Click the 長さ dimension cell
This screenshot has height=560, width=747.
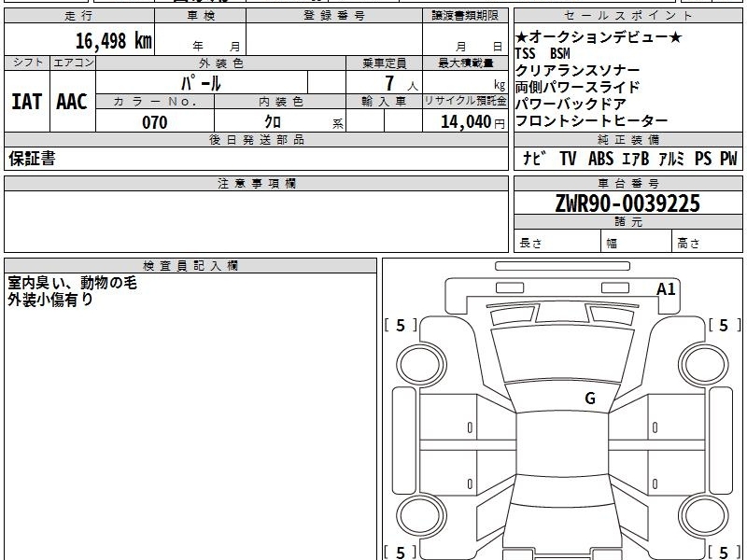pos(557,242)
